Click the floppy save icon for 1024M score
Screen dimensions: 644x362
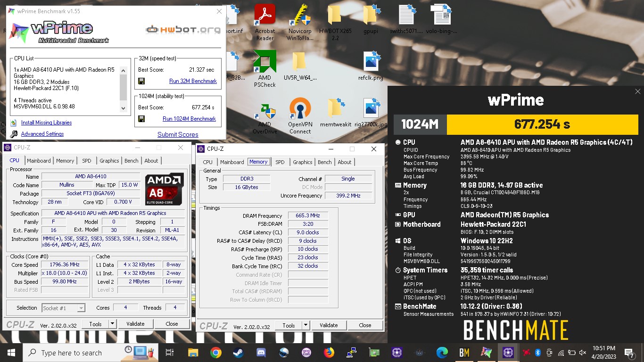pyautogui.click(x=141, y=119)
